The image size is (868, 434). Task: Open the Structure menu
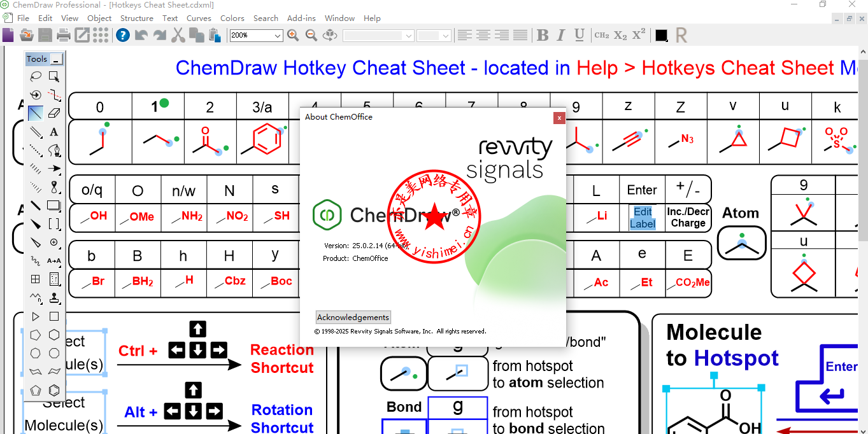pos(136,18)
